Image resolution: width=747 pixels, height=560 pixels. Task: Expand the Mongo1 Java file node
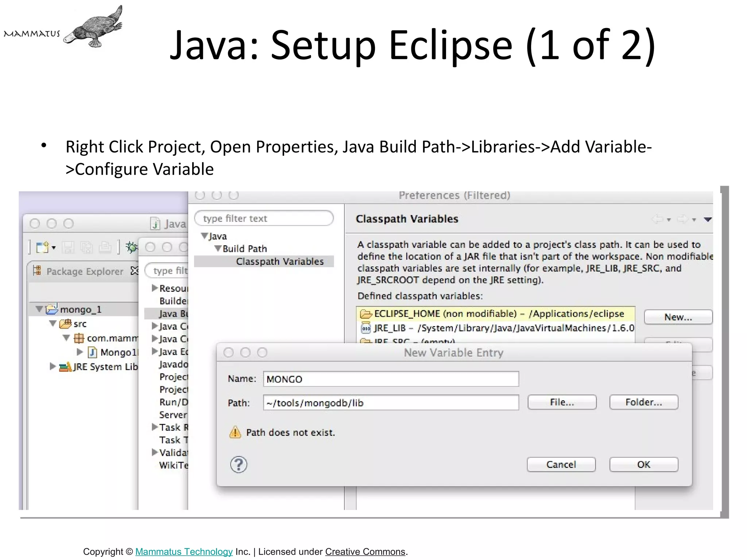pyautogui.click(x=80, y=352)
